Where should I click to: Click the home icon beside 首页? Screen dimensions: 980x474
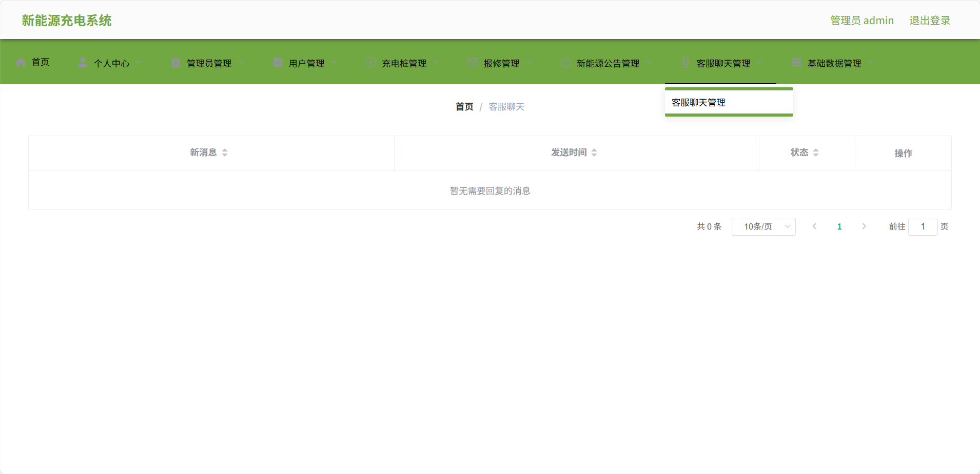[x=21, y=63]
